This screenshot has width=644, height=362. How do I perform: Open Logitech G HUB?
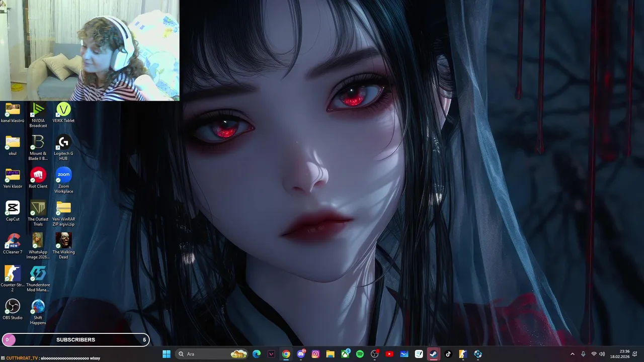click(63, 148)
